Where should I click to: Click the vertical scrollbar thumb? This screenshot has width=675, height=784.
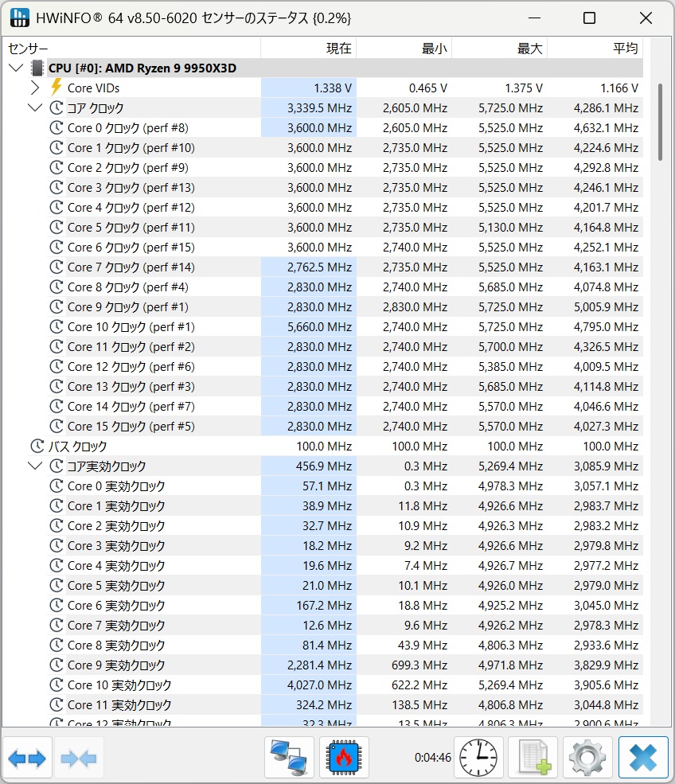tap(660, 122)
